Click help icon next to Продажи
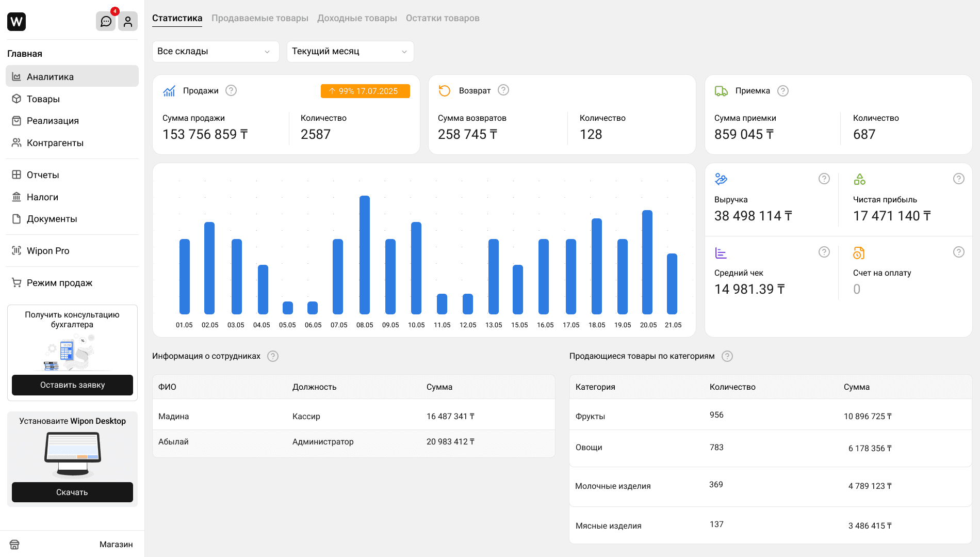 point(231,90)
